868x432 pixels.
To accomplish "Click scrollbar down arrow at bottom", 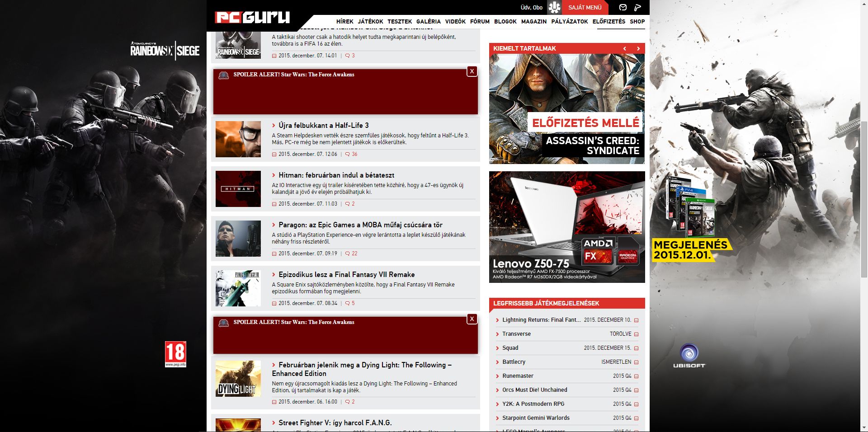I will point(864,427).
